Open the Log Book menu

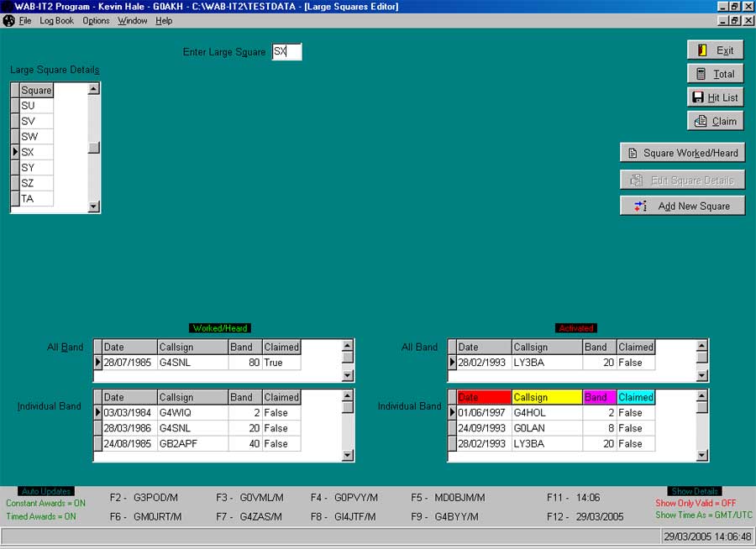[x=55, y=20]
